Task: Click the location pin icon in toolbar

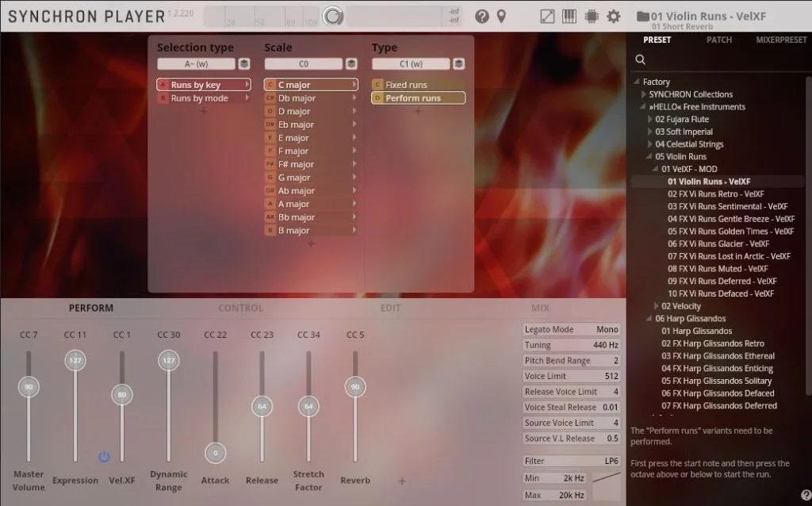Action: coord(501,16)
